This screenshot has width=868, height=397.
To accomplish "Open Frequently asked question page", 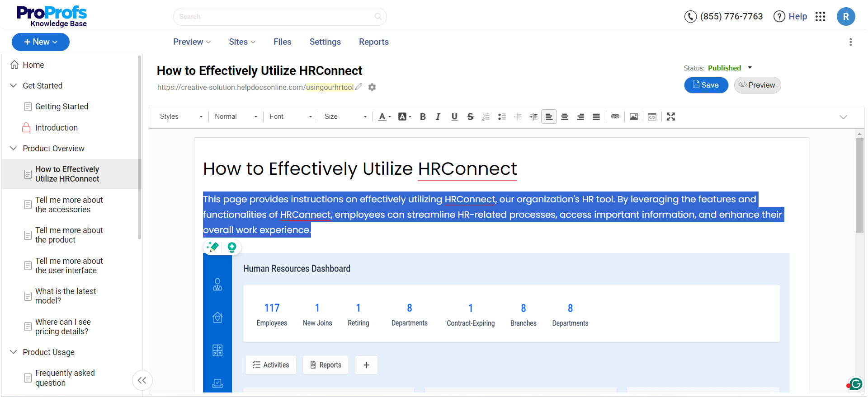I will tap(65, 378).
